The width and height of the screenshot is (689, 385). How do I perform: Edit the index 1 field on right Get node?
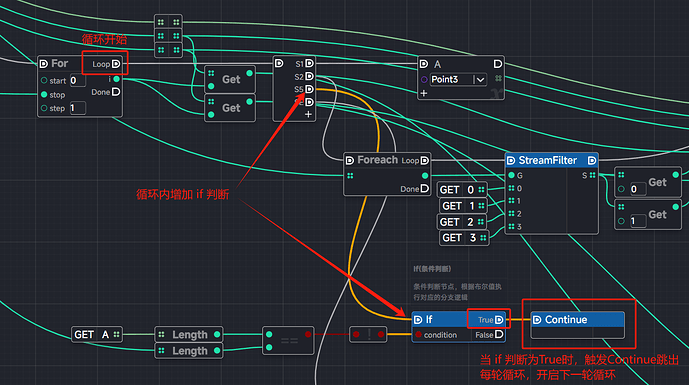click(638, 221)
